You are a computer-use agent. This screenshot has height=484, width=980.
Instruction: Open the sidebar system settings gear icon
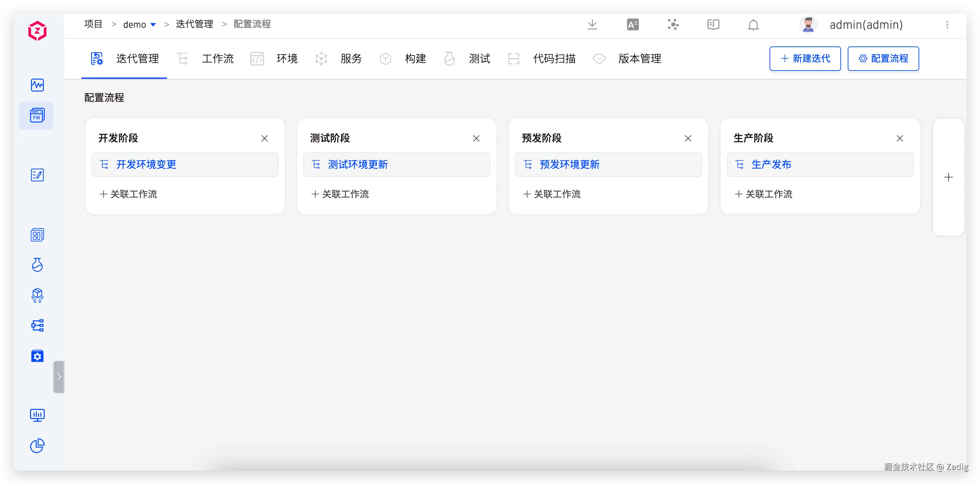point(37,356)
